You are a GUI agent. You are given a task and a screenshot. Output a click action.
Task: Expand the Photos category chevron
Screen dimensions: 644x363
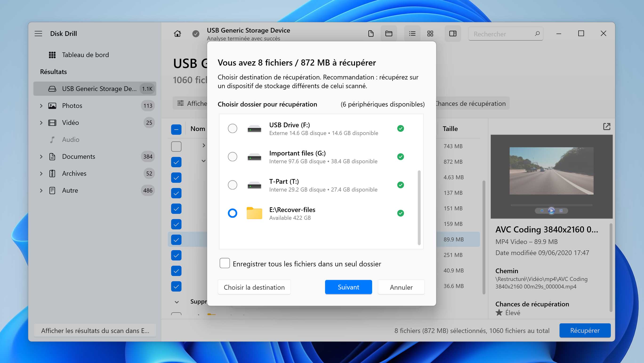pyautogui.click(x=41, y=106)
